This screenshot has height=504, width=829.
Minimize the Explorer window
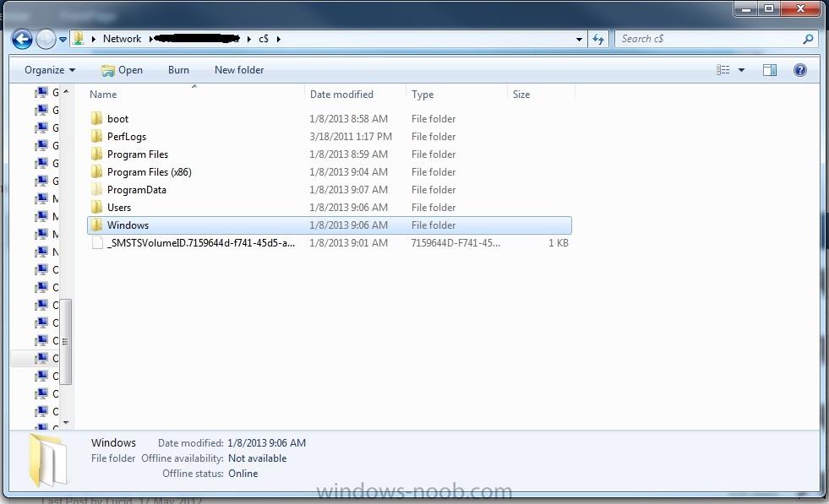point(746,8)
